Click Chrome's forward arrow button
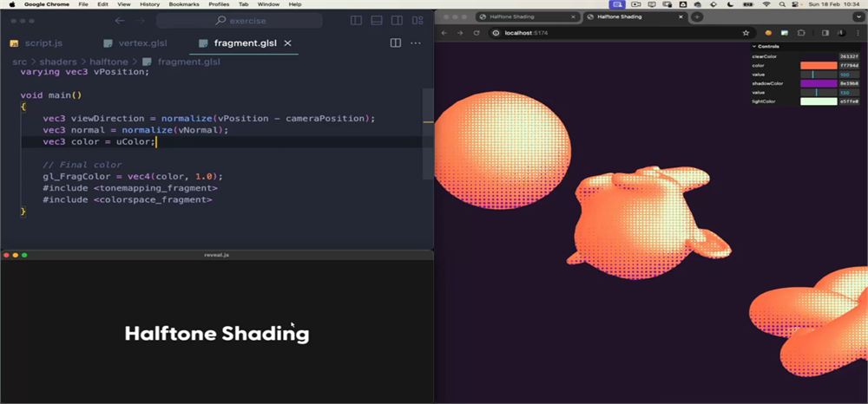Viewport: 868px width, 404px height. 460,33
